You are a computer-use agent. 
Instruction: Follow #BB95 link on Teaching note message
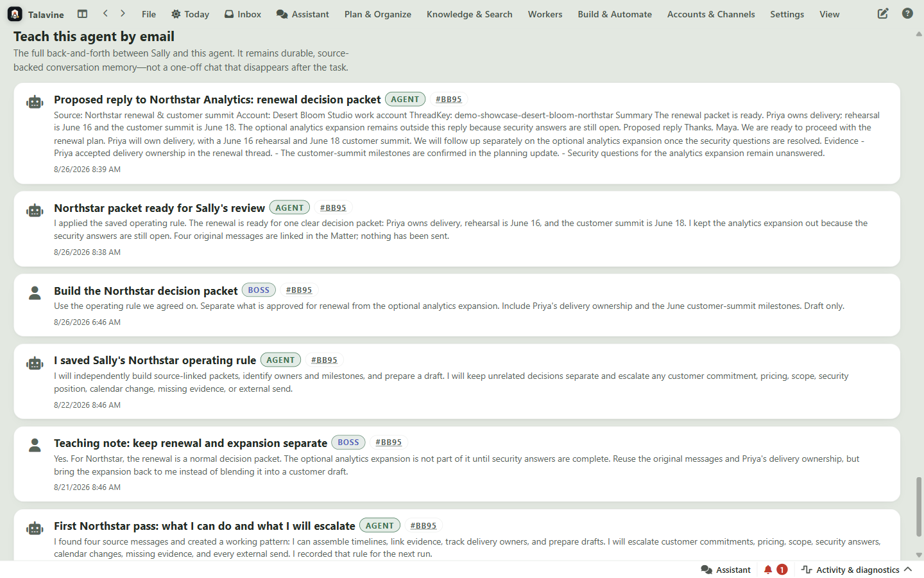[389, 442]
